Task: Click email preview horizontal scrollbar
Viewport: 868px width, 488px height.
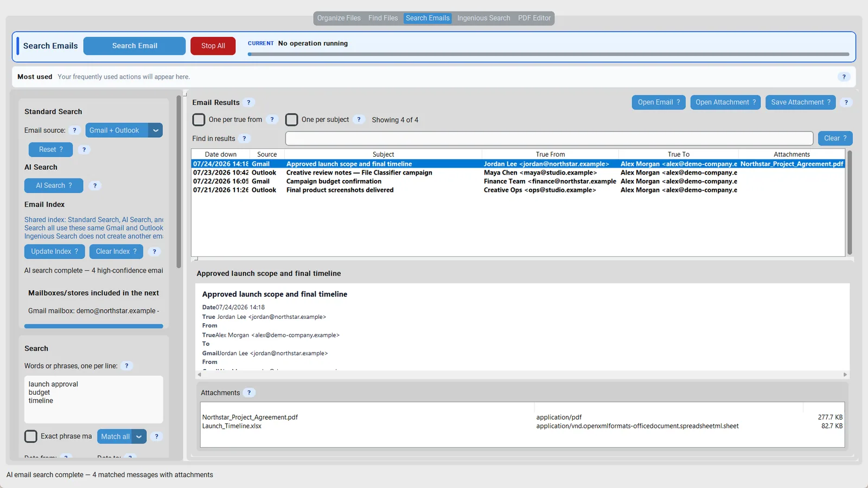Action: tap(522, 375)
